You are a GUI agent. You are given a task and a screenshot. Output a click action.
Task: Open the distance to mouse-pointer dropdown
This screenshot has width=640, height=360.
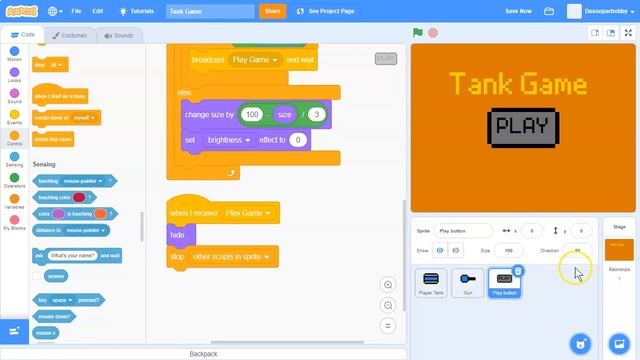click(85, 230)
